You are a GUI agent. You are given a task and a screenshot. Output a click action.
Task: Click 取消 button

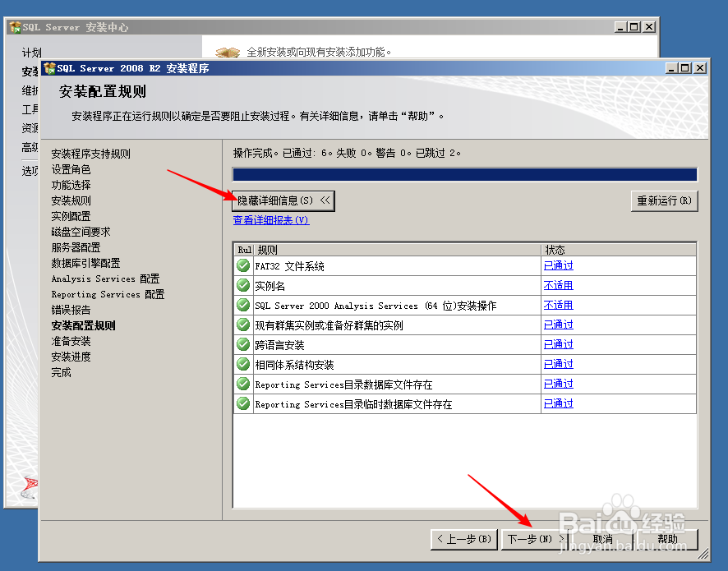(602, 539)
